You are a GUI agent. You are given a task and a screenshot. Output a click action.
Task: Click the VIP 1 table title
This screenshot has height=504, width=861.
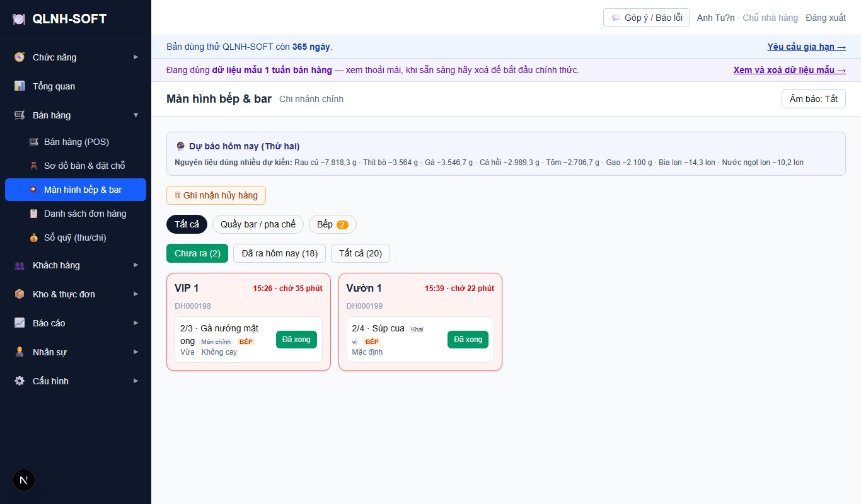187,288
